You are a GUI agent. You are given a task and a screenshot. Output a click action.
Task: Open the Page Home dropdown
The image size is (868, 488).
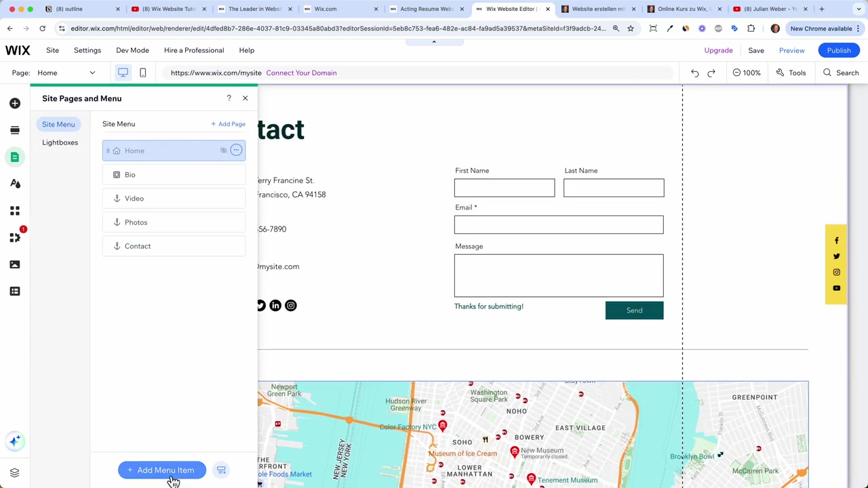pyautogui.click(x=67, y=73)
